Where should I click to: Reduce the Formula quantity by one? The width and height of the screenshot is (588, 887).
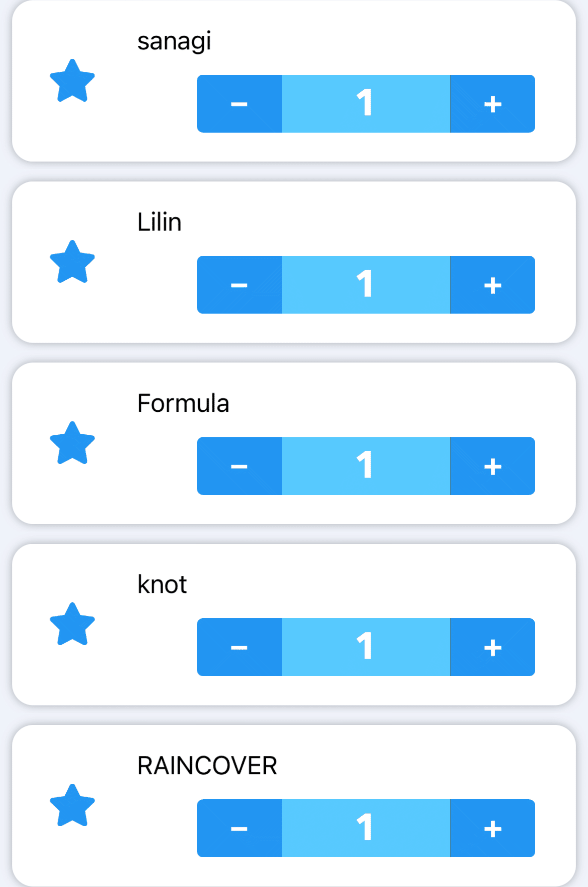point(239,466)
